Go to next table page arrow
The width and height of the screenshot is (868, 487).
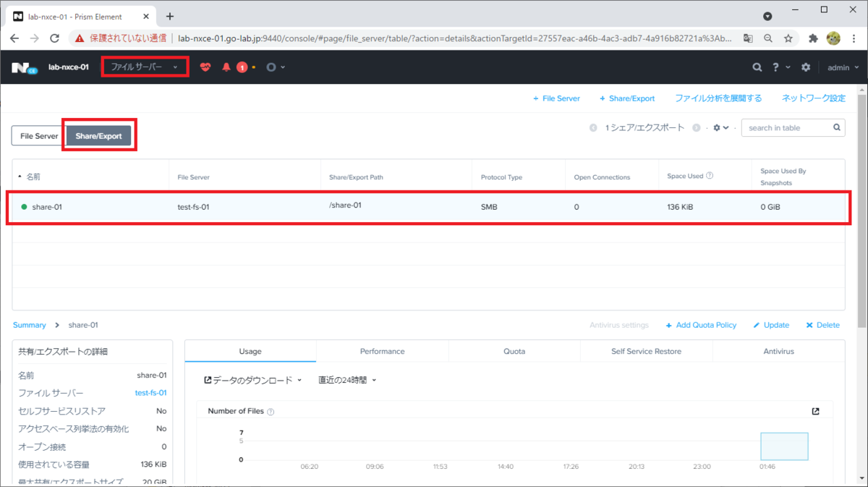[697, 127]
